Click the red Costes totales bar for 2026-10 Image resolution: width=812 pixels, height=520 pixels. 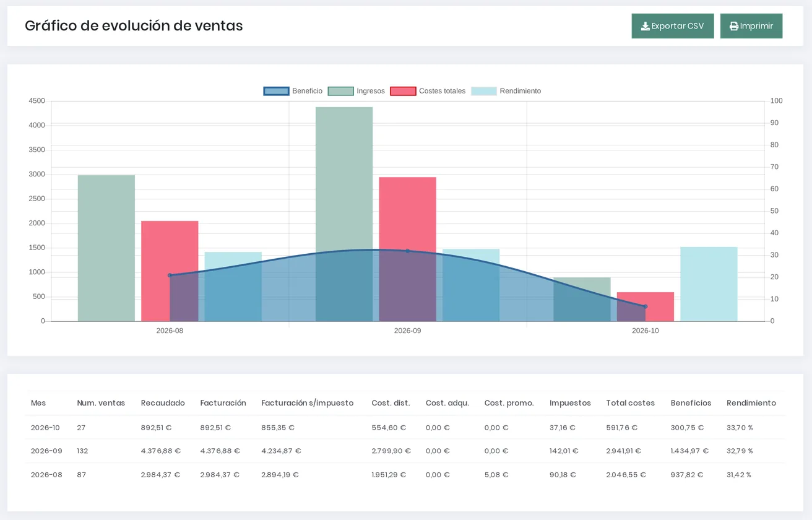pos(646,307)
